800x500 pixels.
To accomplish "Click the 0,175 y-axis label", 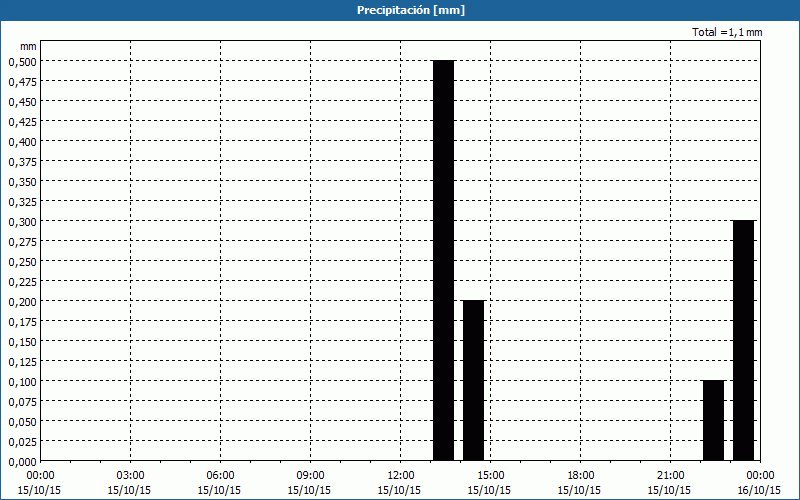I will click(x=22, y=321).
